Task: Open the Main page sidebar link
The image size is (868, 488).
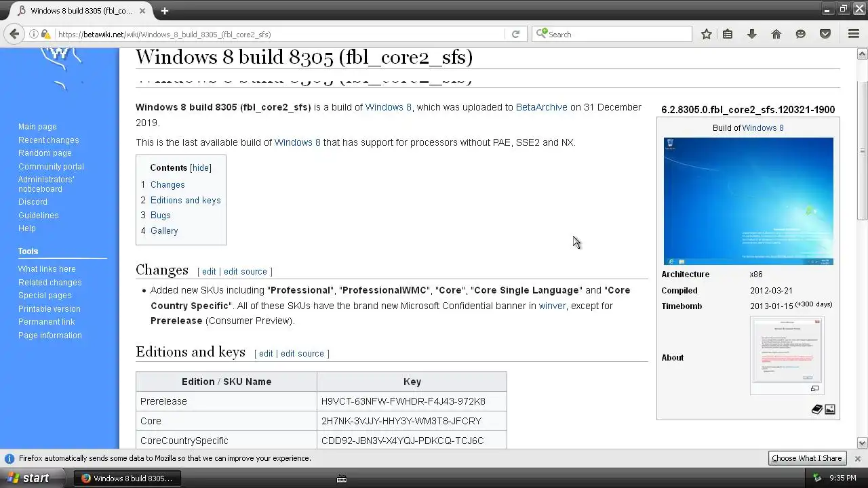Action: click(x=37, y=127)
